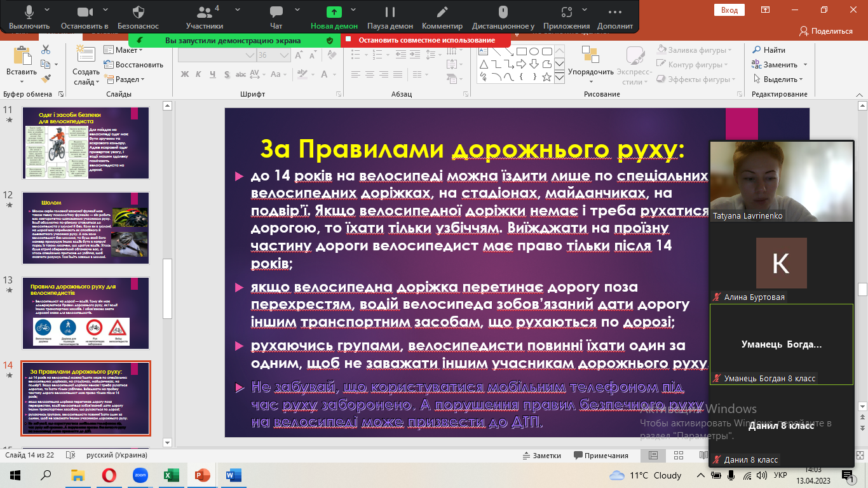Open the Zoom Chat panel
This screenshot has height=488, width=868.
click(276, 13)
